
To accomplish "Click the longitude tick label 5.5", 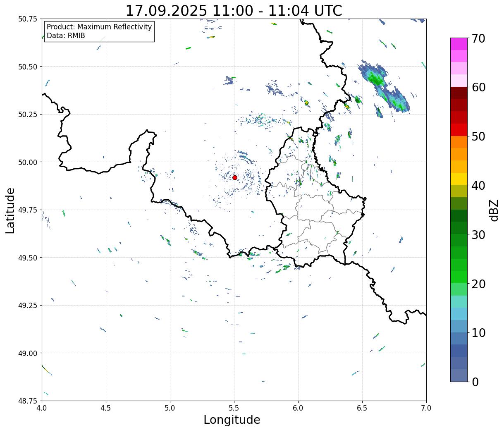I will (x=234, y=408).
